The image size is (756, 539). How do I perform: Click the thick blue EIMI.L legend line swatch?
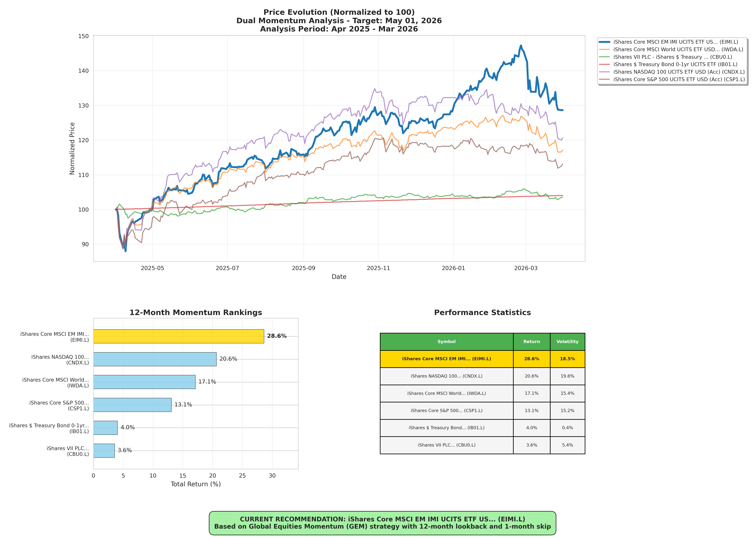tap(604, 42)
